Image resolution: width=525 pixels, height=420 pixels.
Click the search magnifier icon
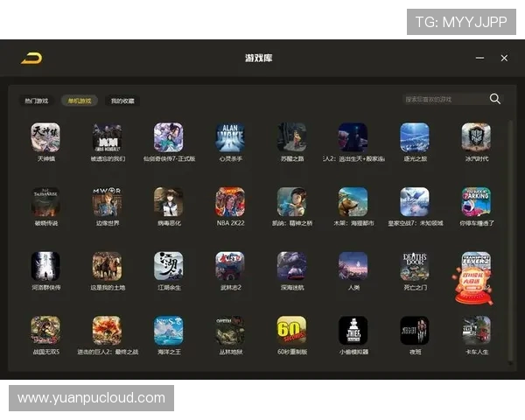[x=495, y=100]
